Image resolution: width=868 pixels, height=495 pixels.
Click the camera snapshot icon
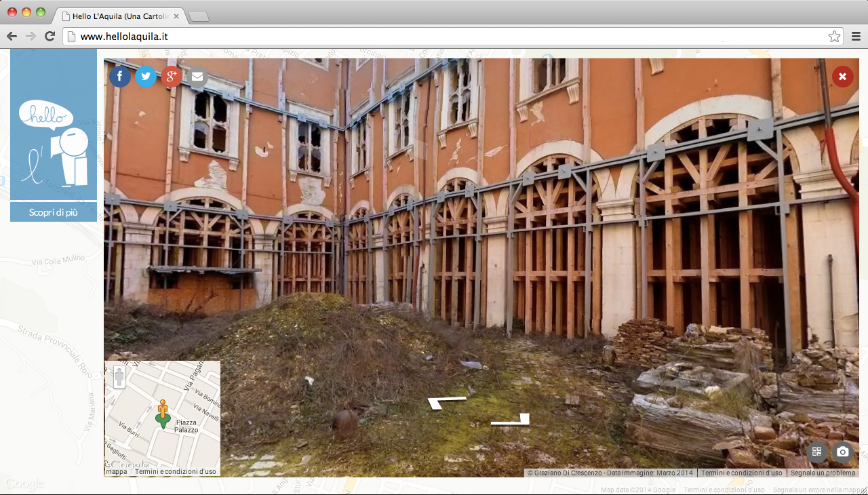(x=842, y=452)
